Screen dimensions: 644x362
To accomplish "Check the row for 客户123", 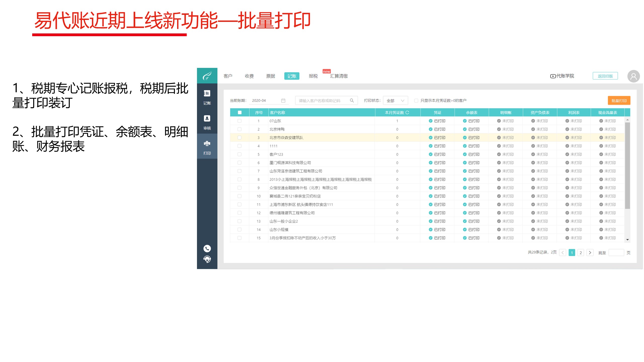I will pos(239,154).
